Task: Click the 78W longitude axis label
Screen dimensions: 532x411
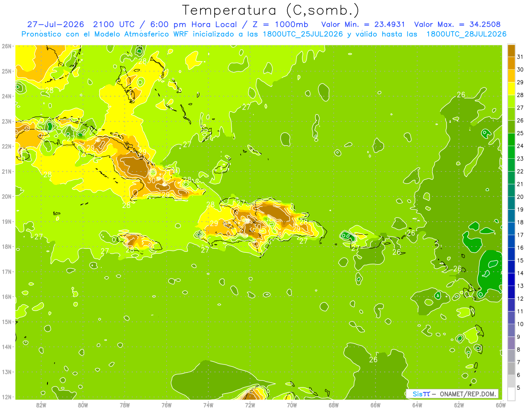Action: pos(125,405)
